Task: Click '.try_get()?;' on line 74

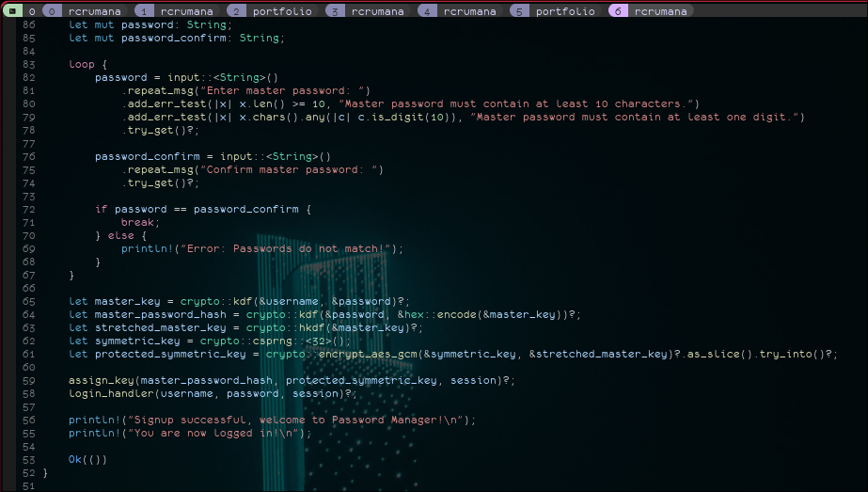Action: click(x=161, y=183)
